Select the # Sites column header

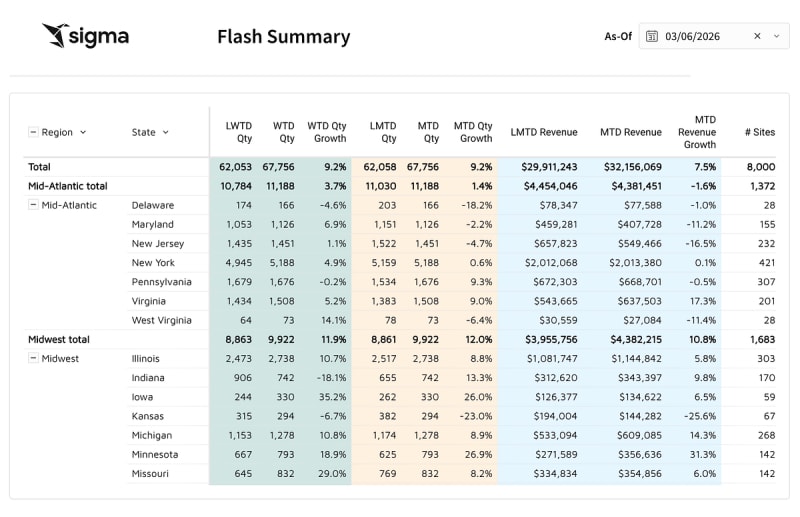pos(760,132)
